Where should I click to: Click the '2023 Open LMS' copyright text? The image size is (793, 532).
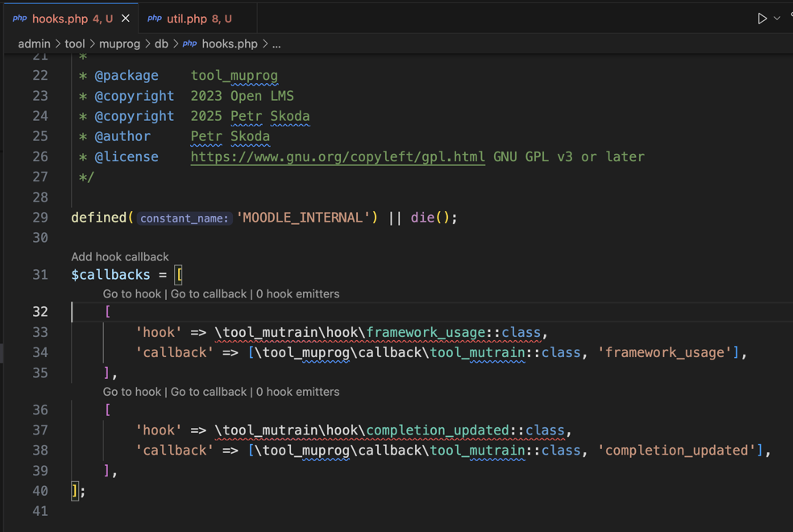coord(243,96)
